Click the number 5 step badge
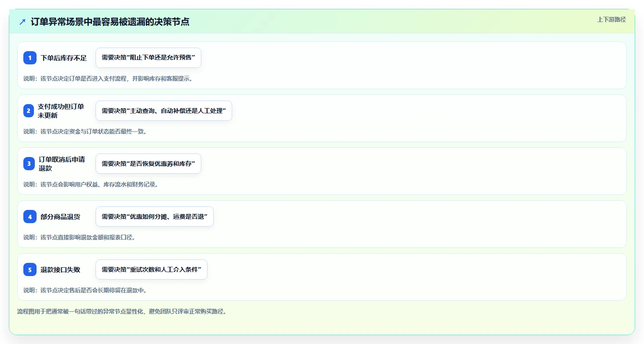Screen dimensions: 644x344 pos(30,269)
